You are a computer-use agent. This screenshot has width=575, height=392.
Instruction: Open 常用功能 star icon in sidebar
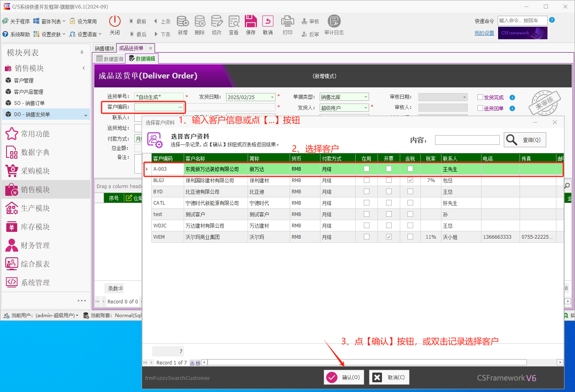[x=12, y=133]
